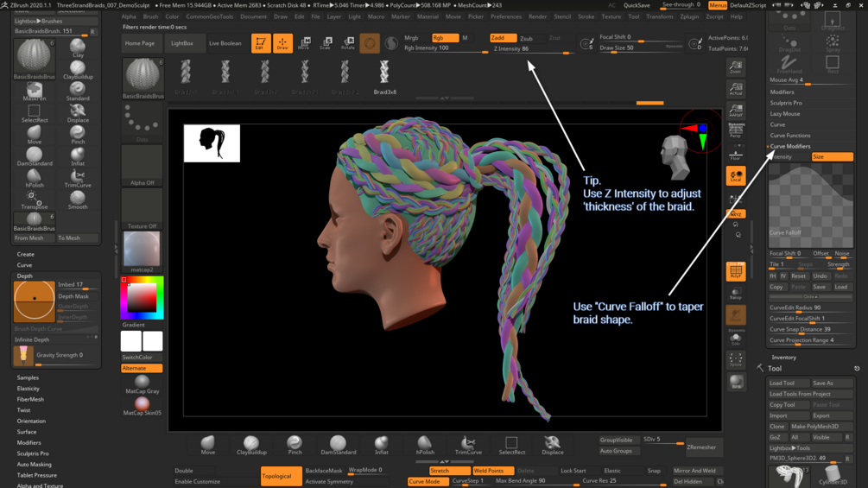Activate the Draw mode button
Viewport: 868px width, 488px height.
tap(282, 43)
